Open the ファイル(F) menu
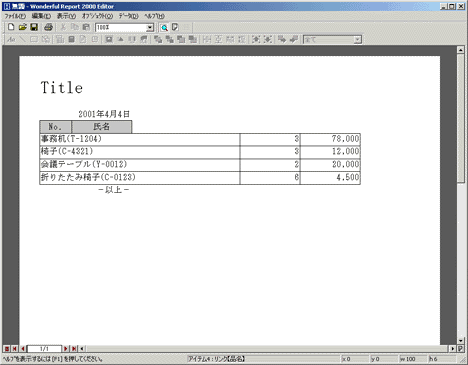 coord(15,16)
